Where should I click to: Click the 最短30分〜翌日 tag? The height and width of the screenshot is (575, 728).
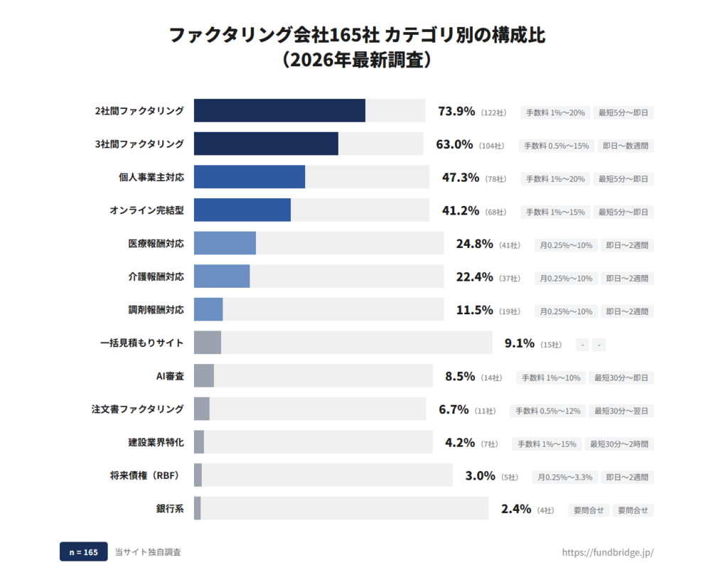point(621,411)
